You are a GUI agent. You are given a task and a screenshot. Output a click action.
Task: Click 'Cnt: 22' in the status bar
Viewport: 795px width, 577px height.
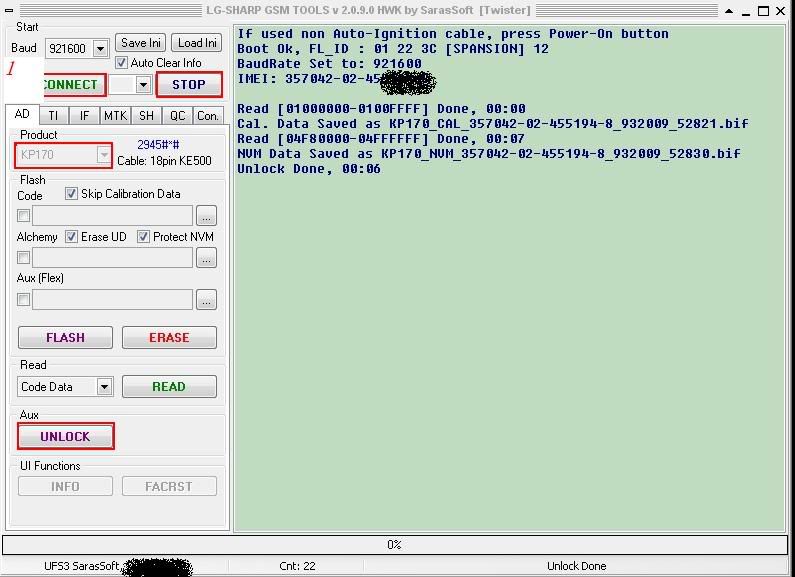point(297,566)
